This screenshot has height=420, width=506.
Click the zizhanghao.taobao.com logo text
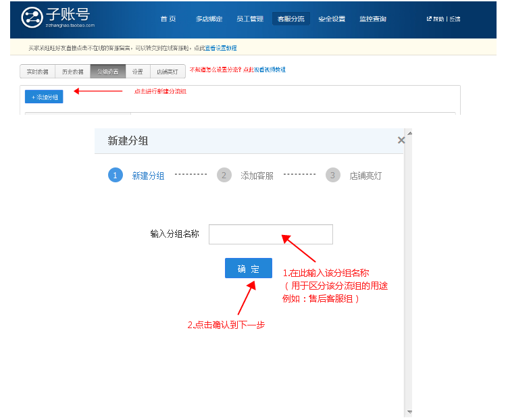pos(70,26)
